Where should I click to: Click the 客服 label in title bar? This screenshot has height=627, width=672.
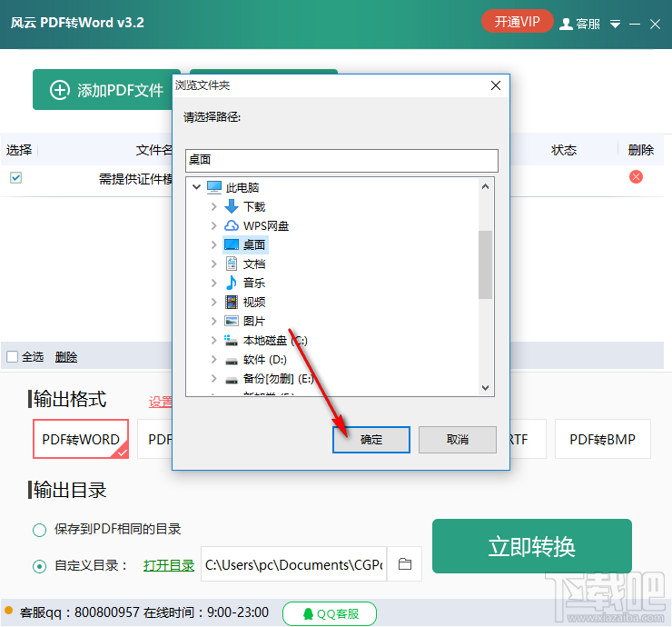tap(588, 24)
